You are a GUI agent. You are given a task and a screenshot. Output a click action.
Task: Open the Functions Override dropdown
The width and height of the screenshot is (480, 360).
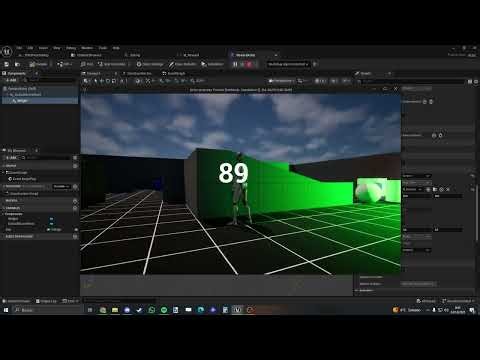click(61, 187)
